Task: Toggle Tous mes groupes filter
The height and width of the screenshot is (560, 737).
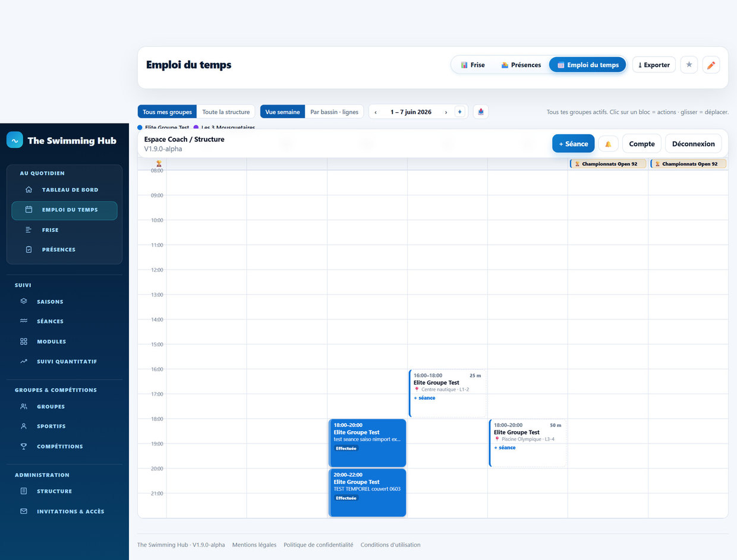Action: click(168, 112)
